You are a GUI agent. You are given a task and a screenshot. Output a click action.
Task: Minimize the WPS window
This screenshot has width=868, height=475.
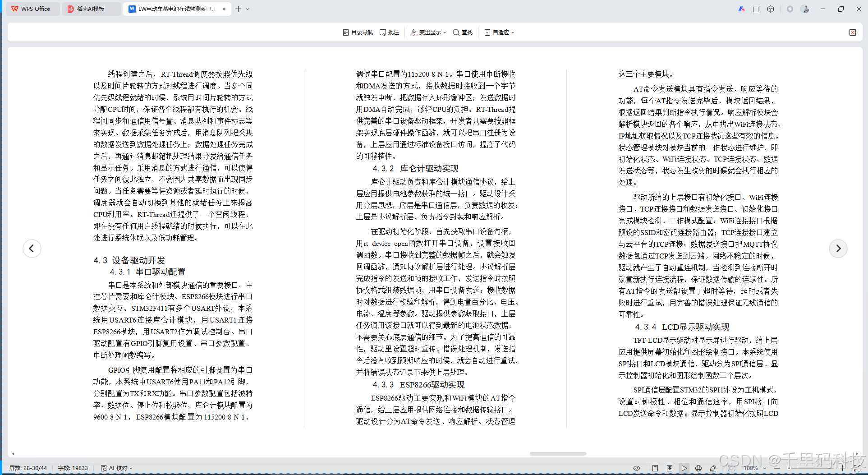823,9
